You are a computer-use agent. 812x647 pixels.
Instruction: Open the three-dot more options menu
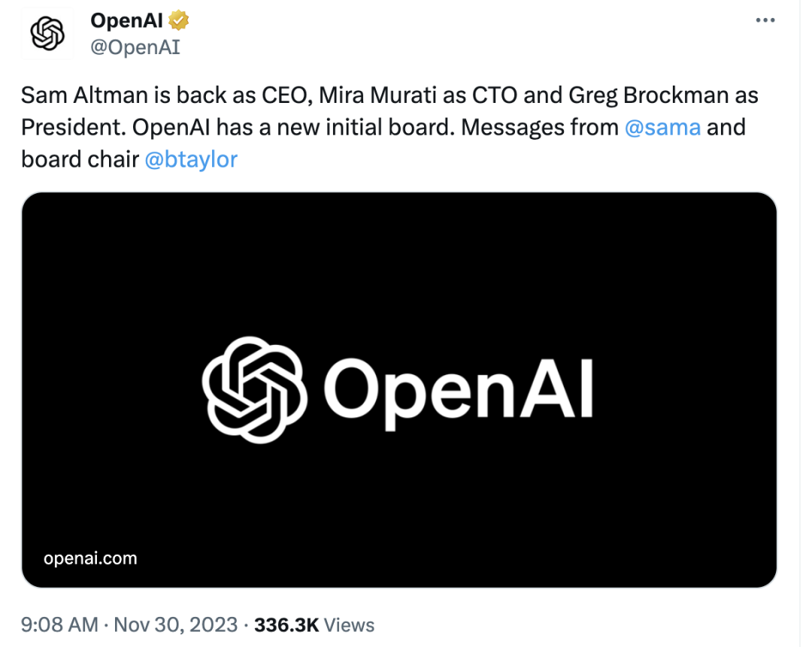(765, 20)
